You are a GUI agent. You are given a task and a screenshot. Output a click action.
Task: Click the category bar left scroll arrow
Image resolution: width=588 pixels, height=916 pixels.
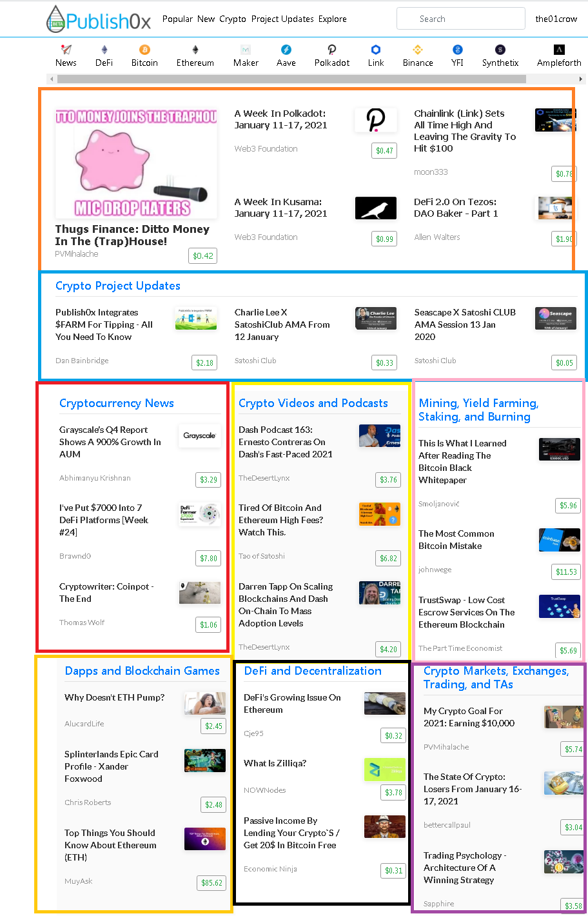[53, 79]
